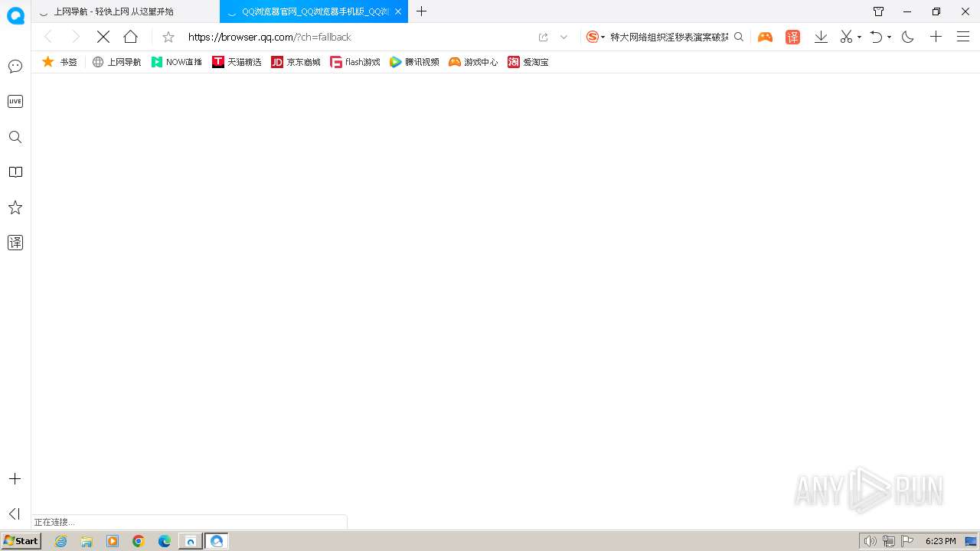
Task: Switch to the QQ浏览器官网 tab
Action: [315, 11]
